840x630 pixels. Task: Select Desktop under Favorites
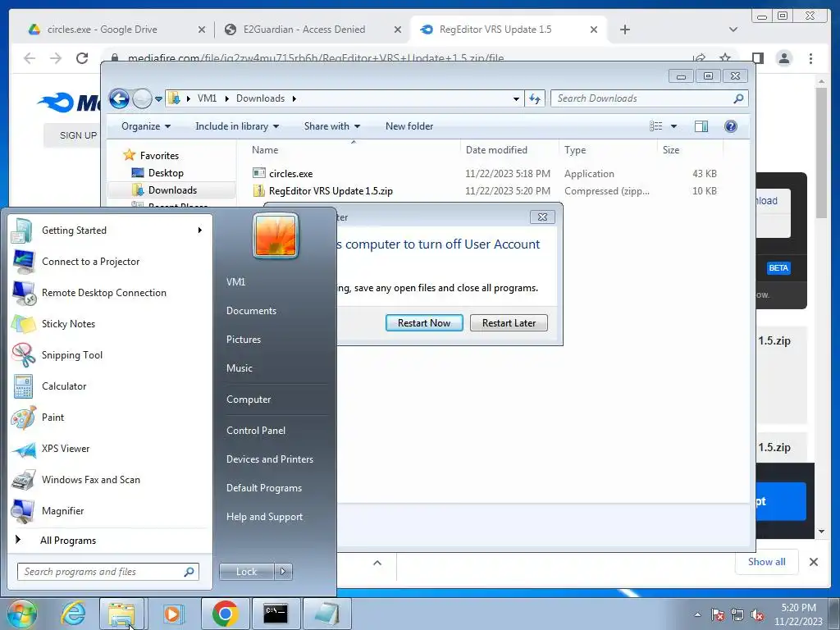click(x=166, y=173)
